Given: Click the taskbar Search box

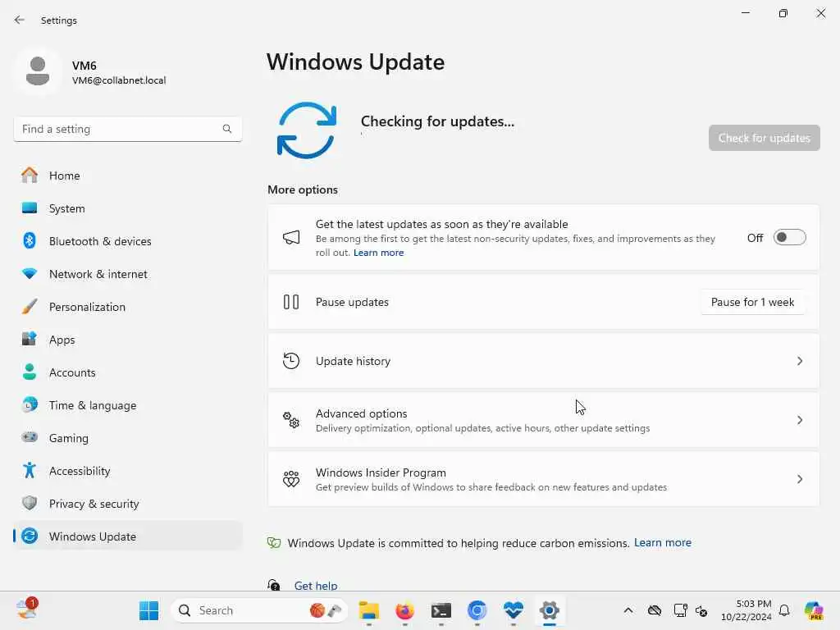Looking at the screenshot, I should 258,610.
